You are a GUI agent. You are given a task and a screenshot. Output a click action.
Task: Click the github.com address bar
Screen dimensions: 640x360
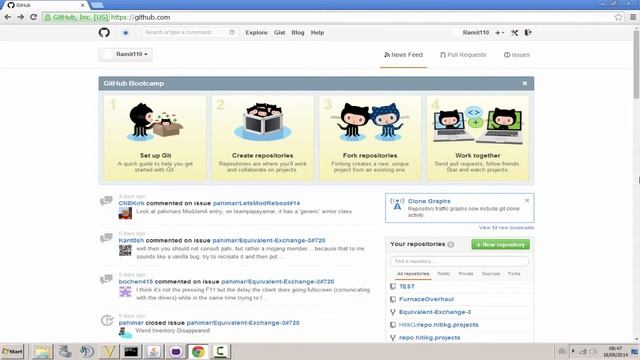[327, 17]
